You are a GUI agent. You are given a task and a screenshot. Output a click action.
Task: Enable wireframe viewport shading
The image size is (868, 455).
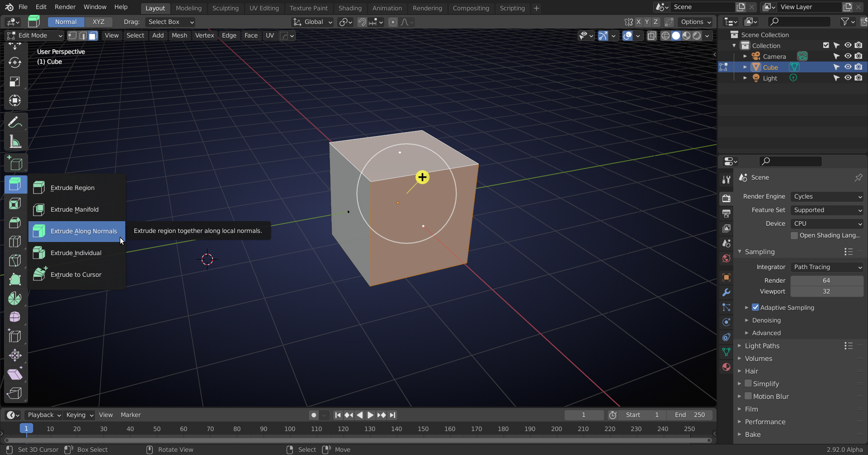pyautogui.click(x=665, y=36)
